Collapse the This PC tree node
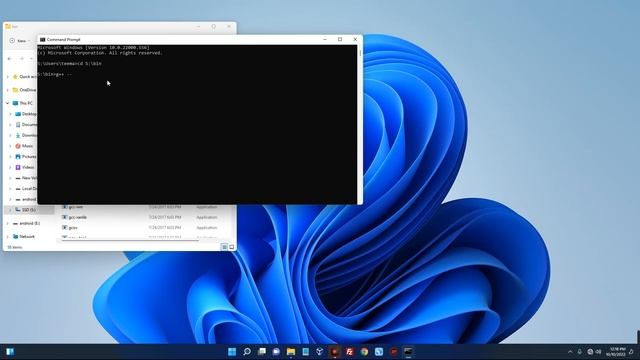 coord(7,103)
